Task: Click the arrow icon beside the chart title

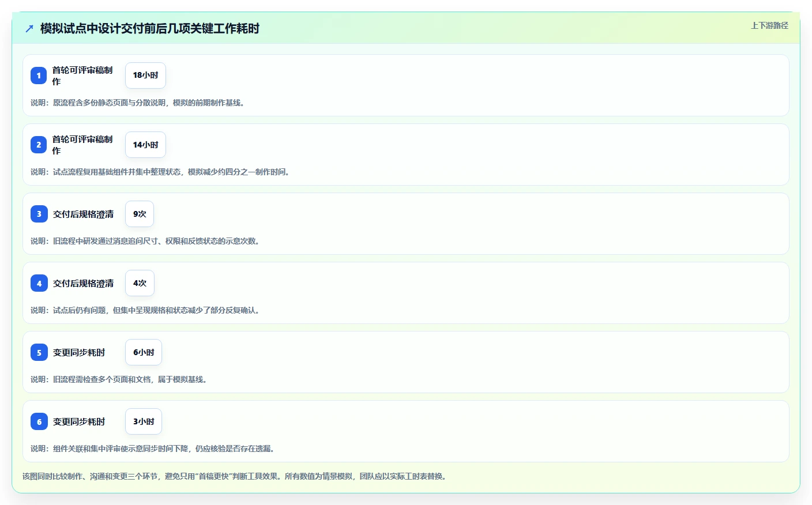Action: (x=29, y=28)
